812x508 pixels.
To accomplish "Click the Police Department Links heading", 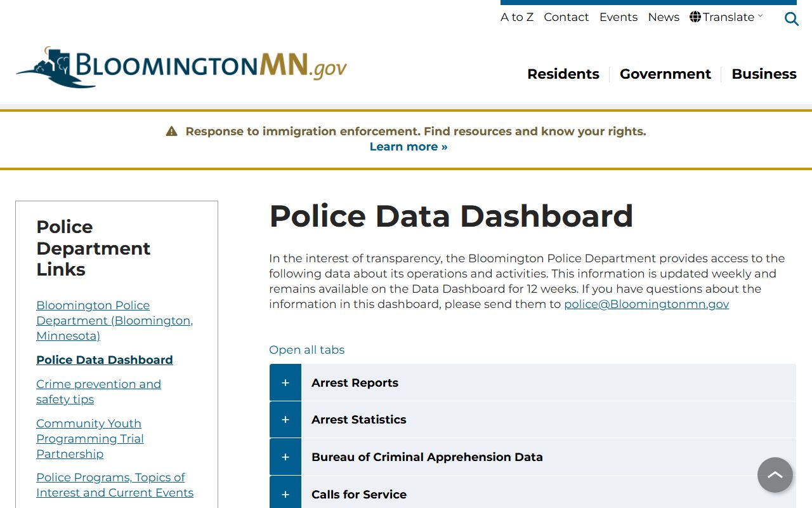I will [x=93, y=248].
